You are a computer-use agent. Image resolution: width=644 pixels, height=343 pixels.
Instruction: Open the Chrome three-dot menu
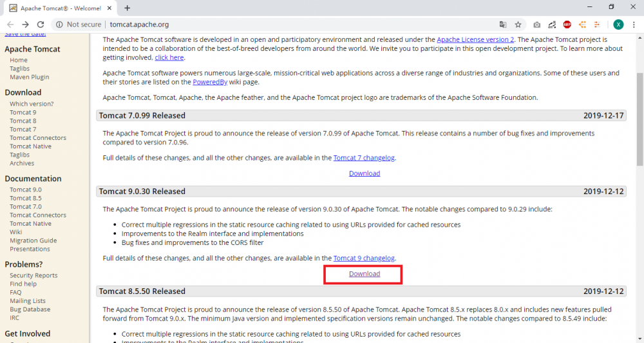tap(634, 24)
